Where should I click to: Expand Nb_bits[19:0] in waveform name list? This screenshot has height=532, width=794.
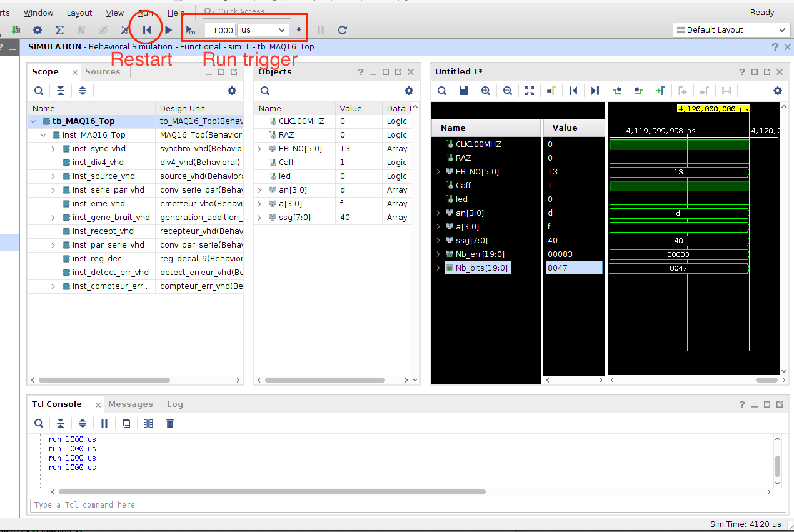(x=438, y=268)
